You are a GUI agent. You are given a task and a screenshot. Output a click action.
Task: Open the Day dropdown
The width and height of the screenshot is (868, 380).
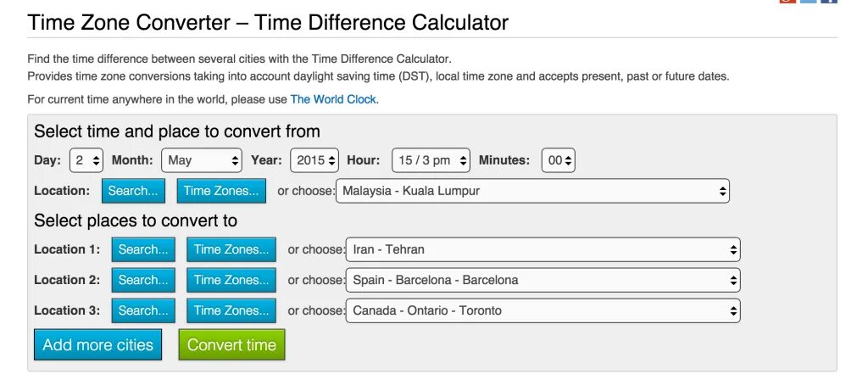pos(86,160)
